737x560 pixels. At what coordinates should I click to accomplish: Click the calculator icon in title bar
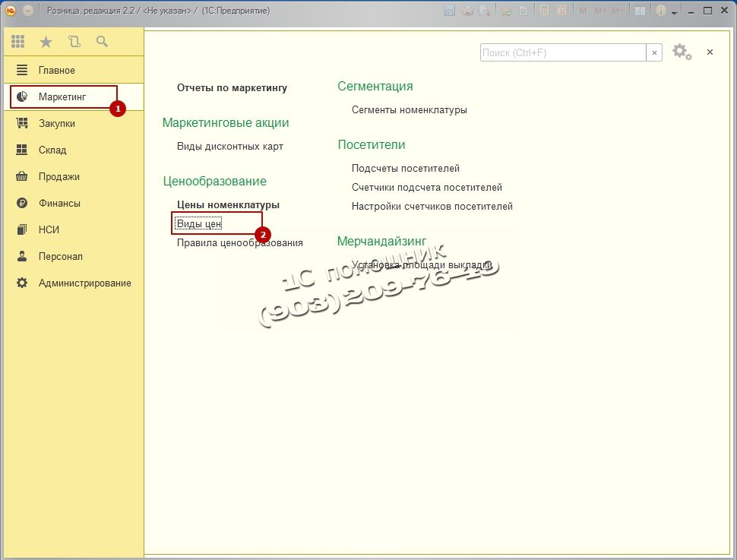click(544, 11)
